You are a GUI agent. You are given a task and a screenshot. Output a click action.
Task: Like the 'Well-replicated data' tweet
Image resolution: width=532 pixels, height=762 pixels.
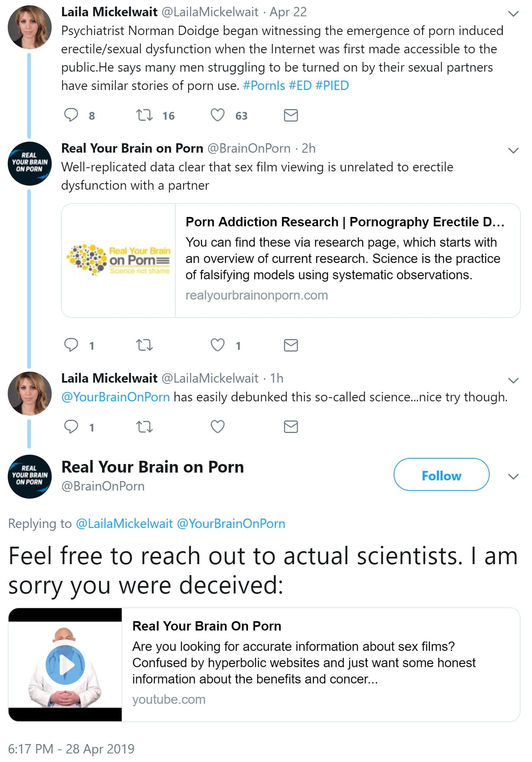218,346
